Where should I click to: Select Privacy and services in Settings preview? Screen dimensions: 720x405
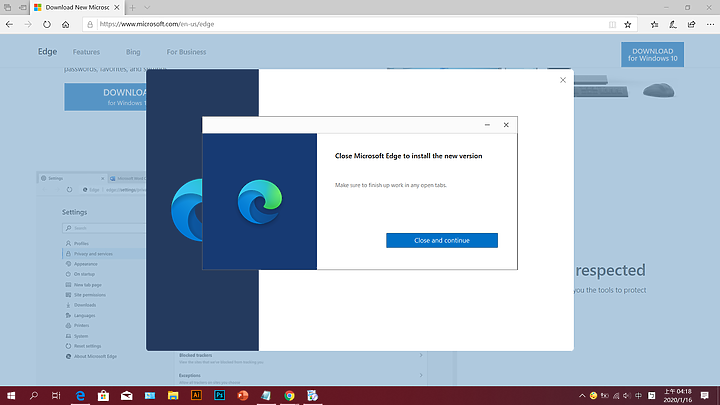[93, 254]
